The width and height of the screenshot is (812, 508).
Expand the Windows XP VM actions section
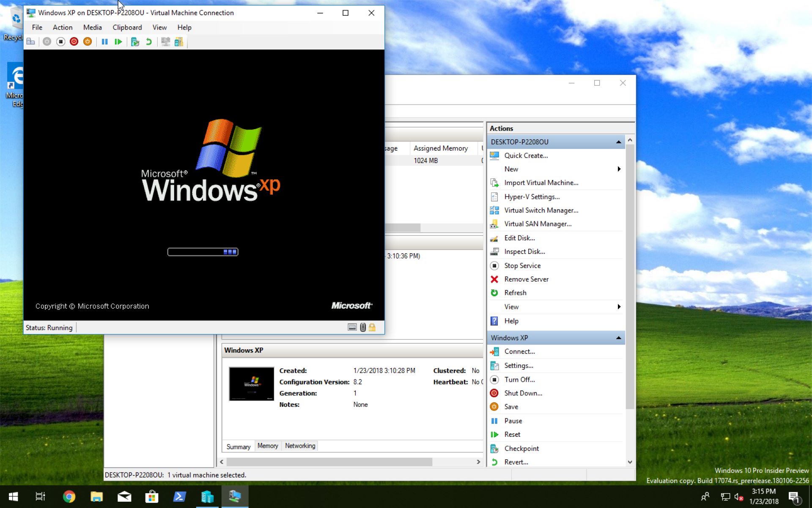tap(619, 338)
